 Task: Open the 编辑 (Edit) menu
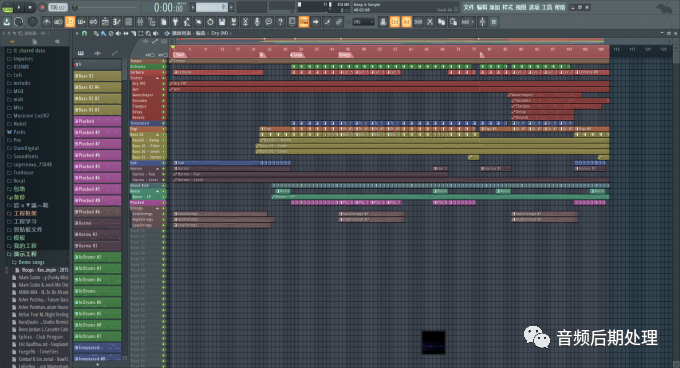[482, 7]
